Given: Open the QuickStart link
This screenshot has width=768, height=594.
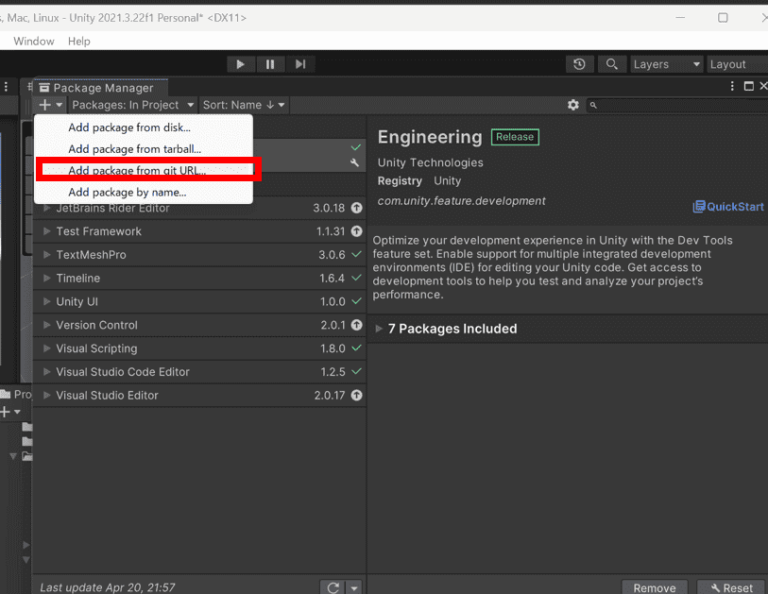Looking at the screenshot, I should pyautogui.click(x=728, y=206).
